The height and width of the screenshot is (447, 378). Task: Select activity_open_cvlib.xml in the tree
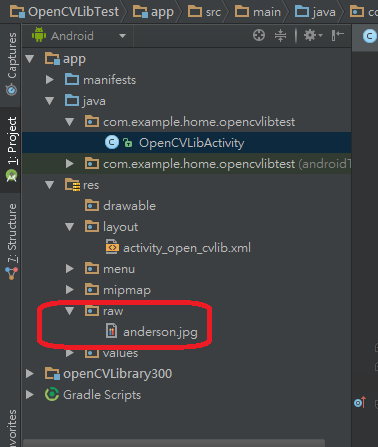187,248
